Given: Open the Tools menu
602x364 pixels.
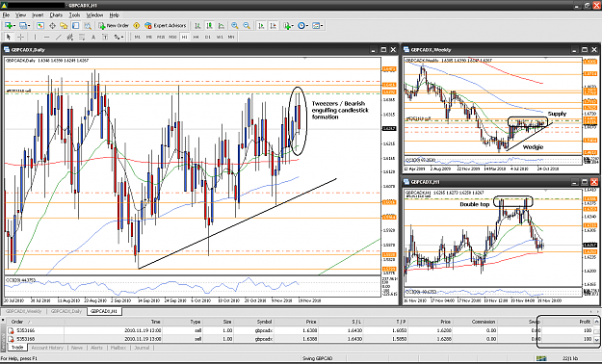Looking at the screenshot, I should (74, 15).
